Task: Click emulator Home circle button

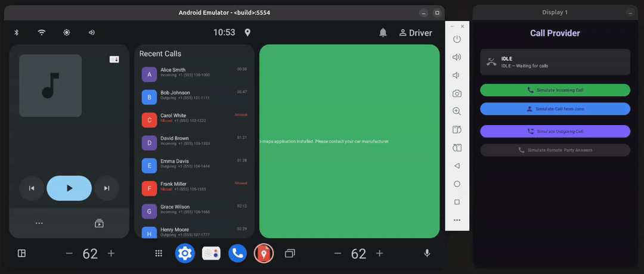Action: (x=457, y=184)
